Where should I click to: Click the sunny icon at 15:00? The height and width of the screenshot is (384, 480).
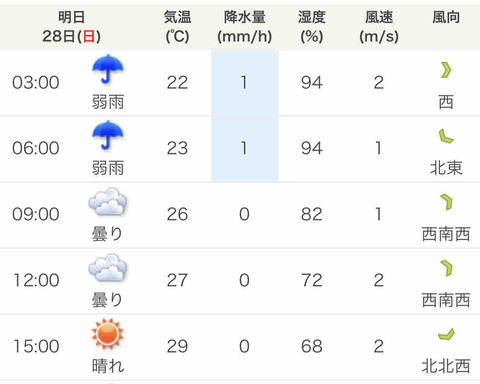108,334
